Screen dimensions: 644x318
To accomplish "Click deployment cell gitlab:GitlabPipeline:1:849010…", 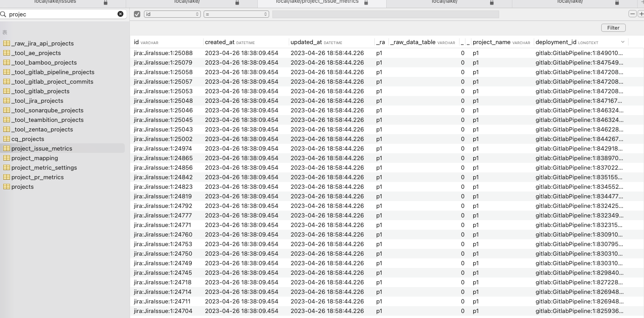I will point(579,53).
